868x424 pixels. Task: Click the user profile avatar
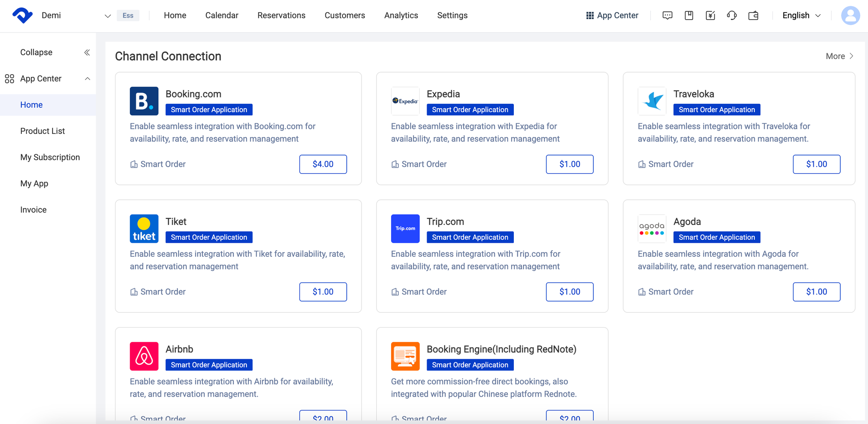click(x=850, y=16)
